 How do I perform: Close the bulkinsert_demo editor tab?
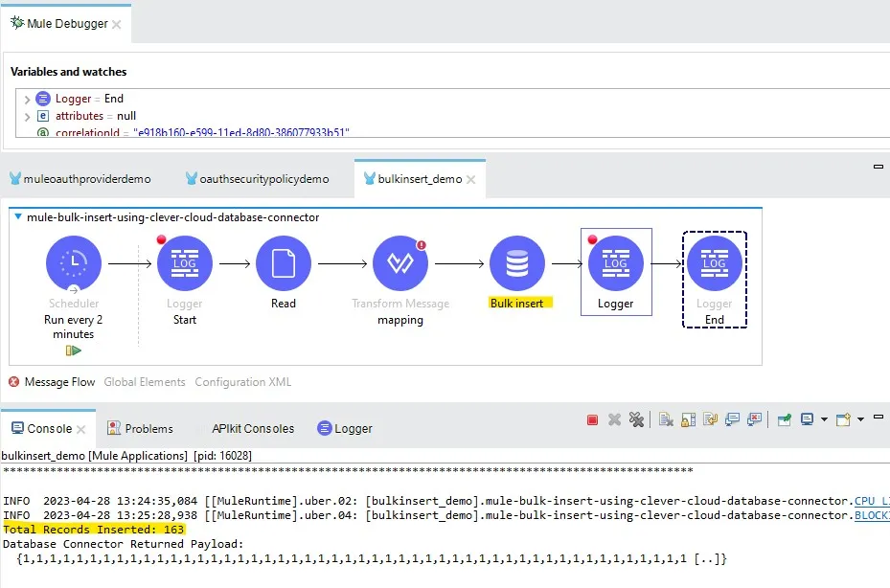pos(470,179)
